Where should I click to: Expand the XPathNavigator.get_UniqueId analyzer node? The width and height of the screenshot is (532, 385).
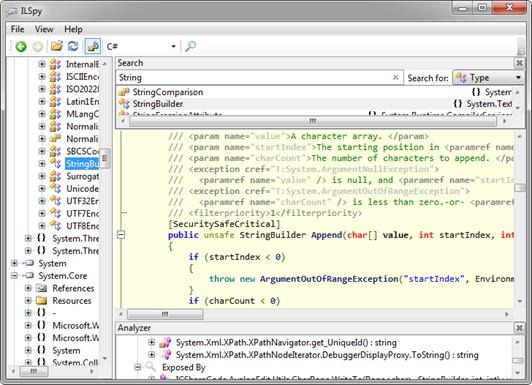click(151, 342)
